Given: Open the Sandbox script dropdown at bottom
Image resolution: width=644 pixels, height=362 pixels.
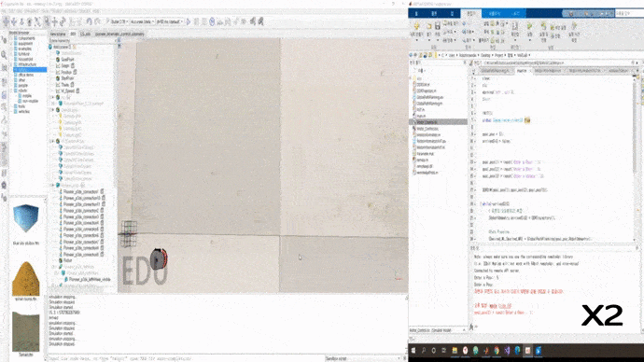Looking at the screenshot, I should (x=363, y=358).
